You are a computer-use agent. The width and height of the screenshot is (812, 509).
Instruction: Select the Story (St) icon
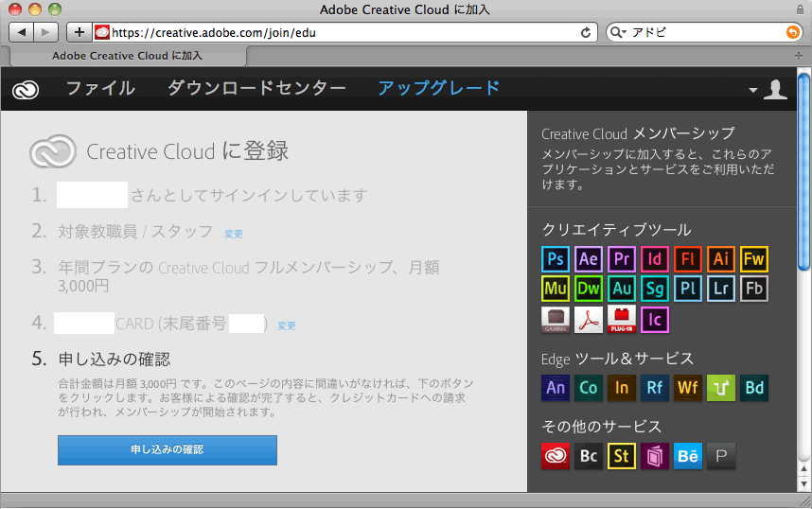tap(622, 456)
